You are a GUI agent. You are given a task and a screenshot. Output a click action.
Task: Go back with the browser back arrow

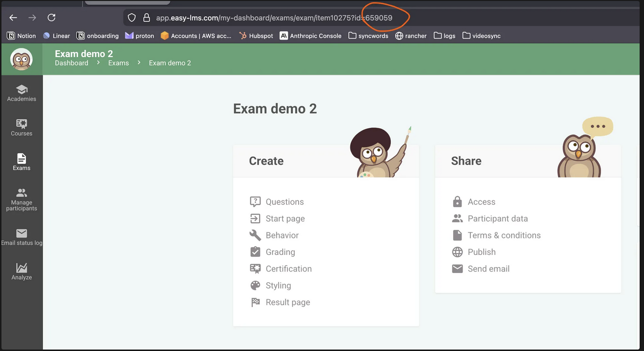[13, 18]
